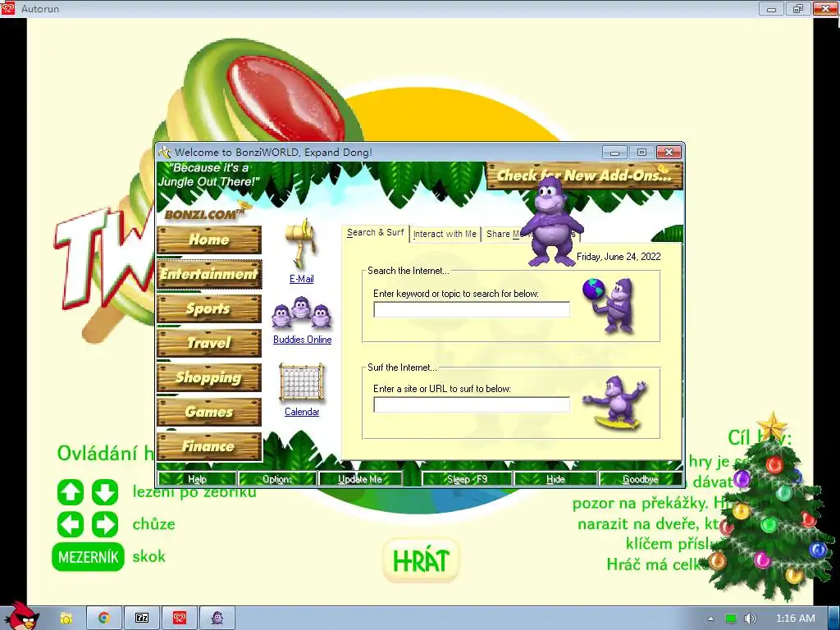
Task: Open the Share Me tab
Action: tap(503, 234)
